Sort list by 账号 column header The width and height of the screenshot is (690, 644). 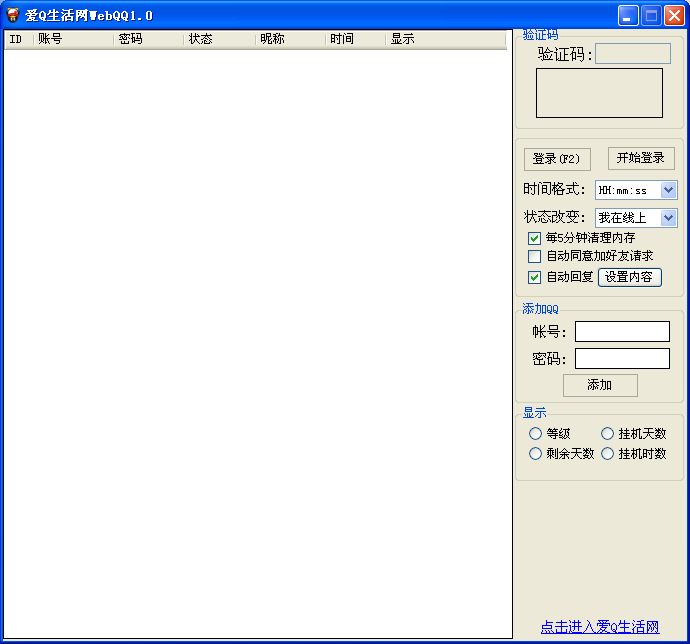click(x=73, y=39)
